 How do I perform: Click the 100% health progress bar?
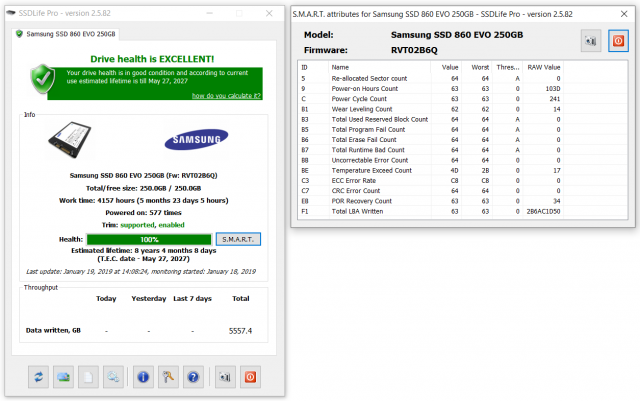point(149,239)
